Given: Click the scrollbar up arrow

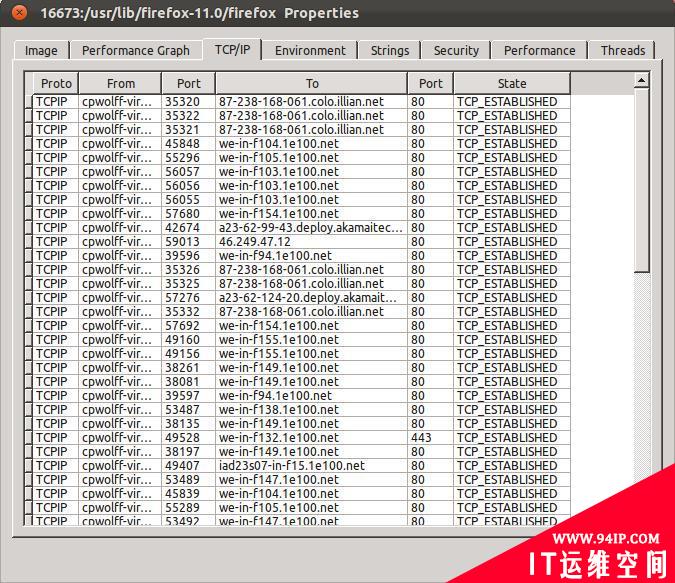Looking at the screenshot, I should (x=641, y=80).
